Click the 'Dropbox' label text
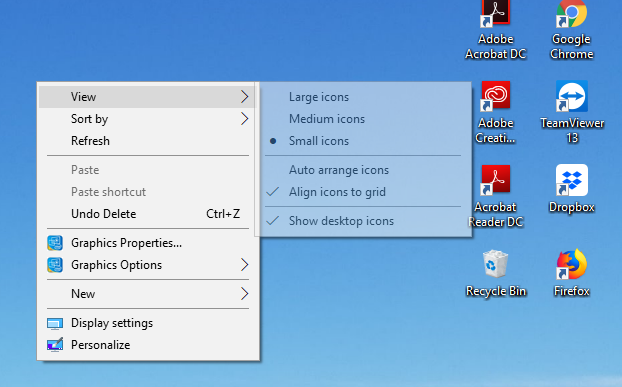 [572, 207]
